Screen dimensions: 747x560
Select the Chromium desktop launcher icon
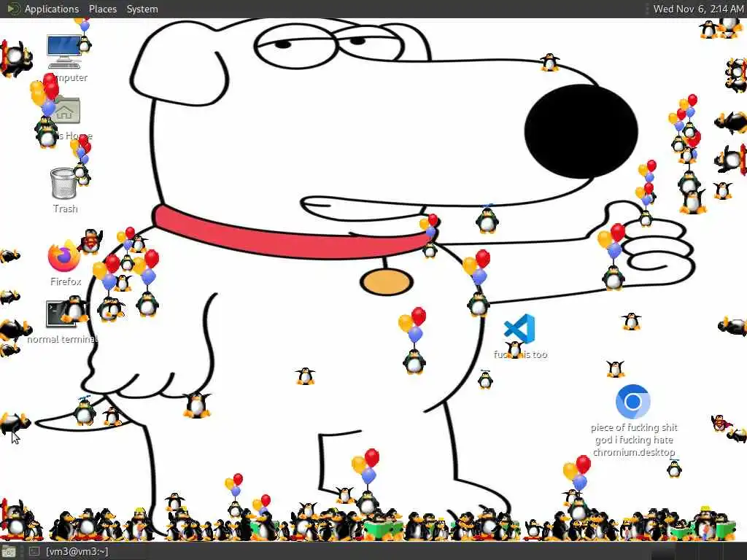coord(632,402)
